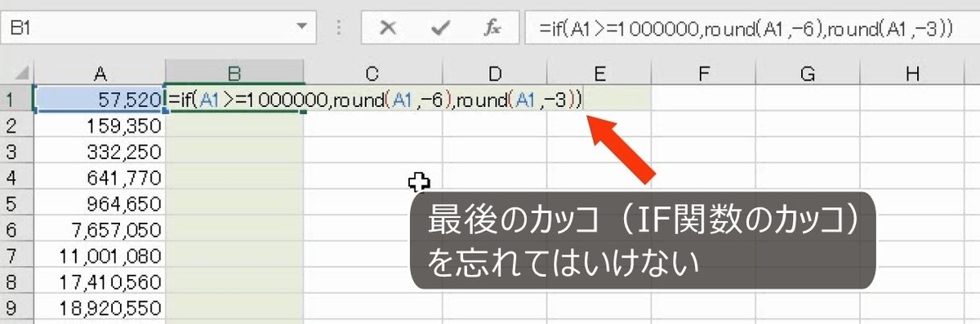Select column G header
Image resolution: width=980 pixels, height=324 pixels.
tap(808, 74)
